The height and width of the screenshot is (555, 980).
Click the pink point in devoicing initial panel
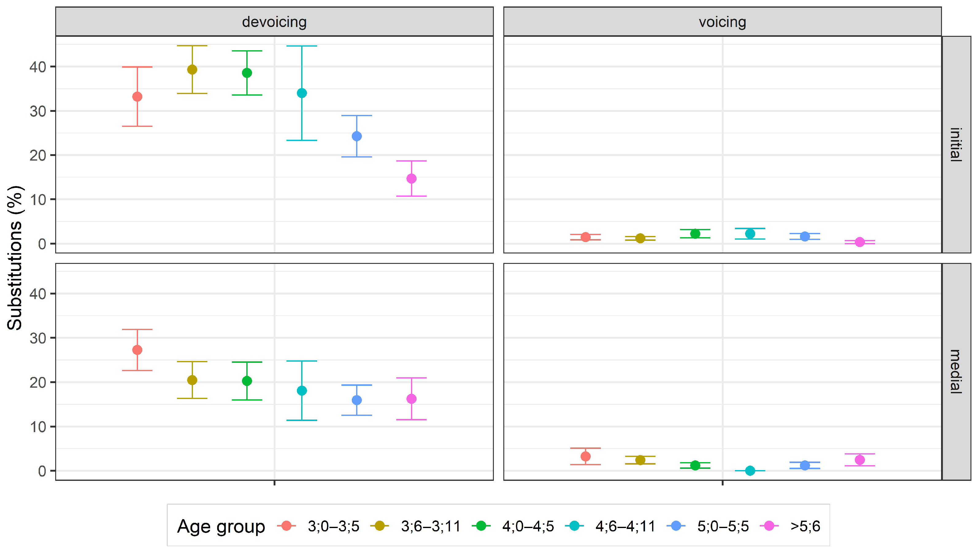[x=411, y=178]
